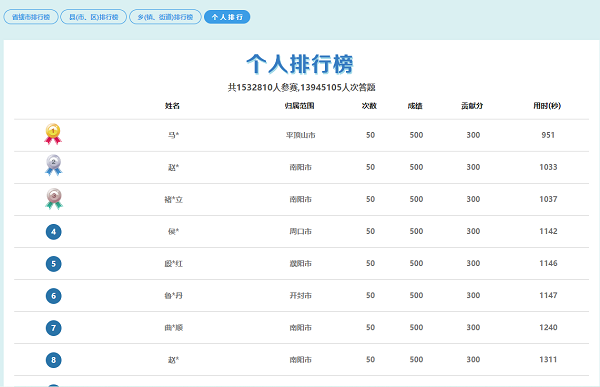The image size is (600, 387).
Task: Click the 贡献分 300 in 褚*立 row
Action: 473,199
